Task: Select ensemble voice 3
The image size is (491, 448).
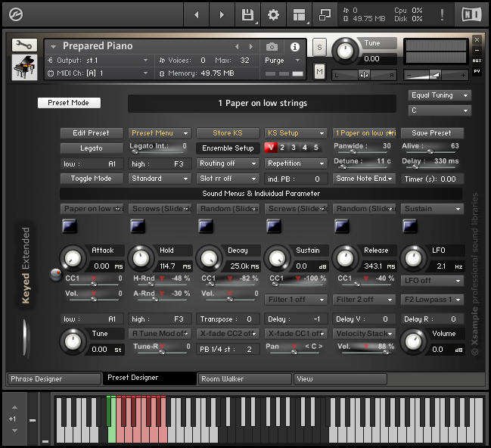Action: (x=294, y=148)
